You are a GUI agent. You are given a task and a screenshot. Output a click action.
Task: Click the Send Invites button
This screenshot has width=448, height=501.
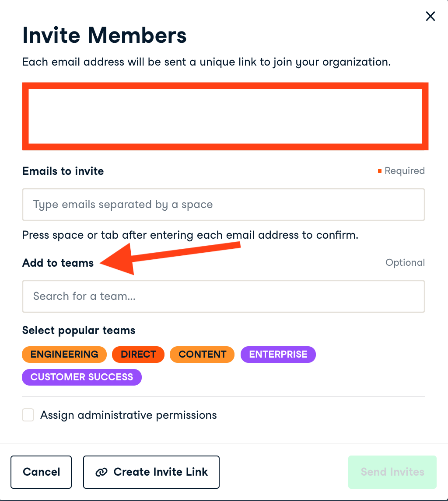392,472
